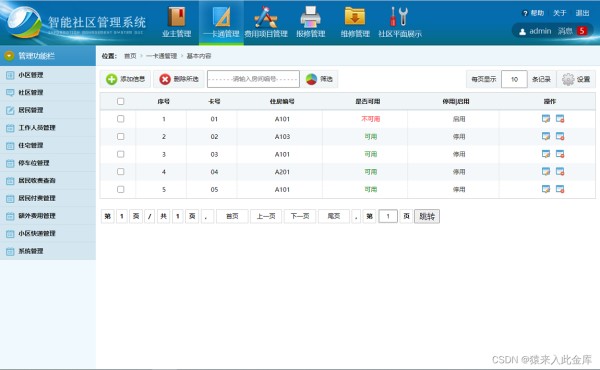
Task: Edit the row with card number 02
Action: [x=546, y=136]
